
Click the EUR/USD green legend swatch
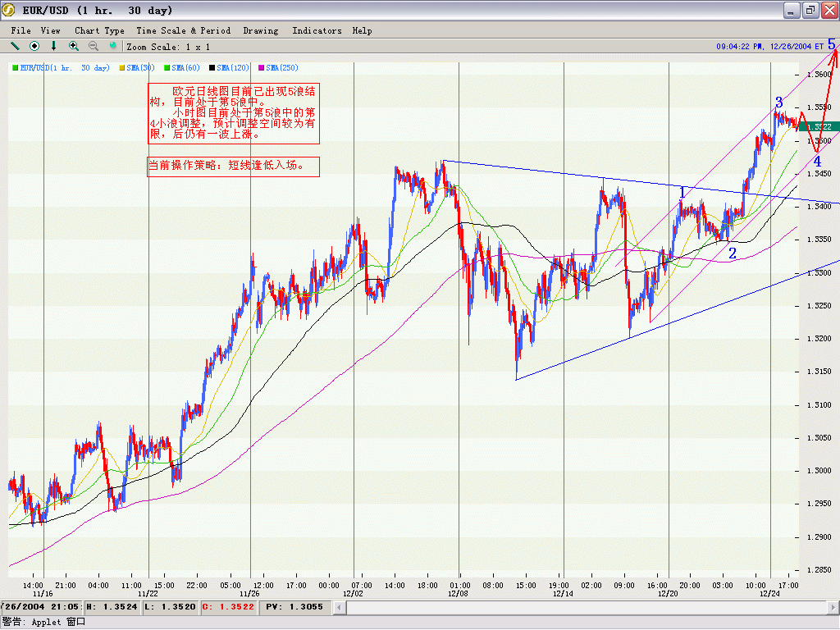tap(16, 67)
